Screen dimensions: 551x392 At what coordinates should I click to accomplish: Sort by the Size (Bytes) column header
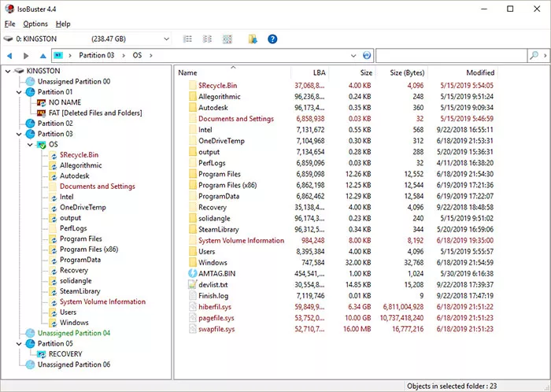[x=401, y=72]
